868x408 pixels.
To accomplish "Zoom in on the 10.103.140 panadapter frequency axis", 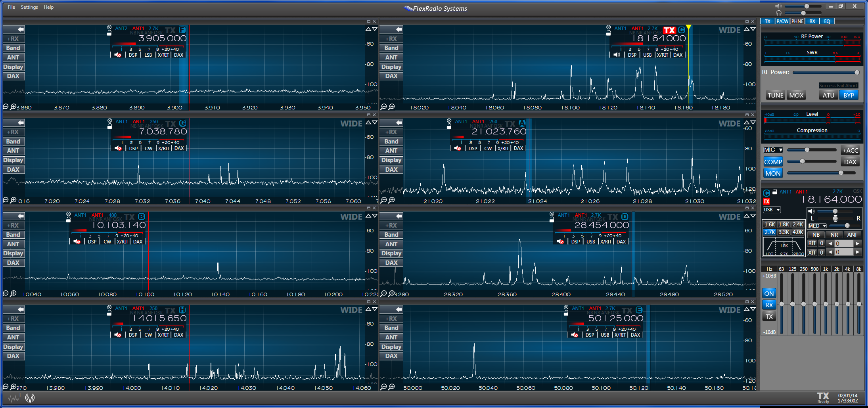I will 13,294.
